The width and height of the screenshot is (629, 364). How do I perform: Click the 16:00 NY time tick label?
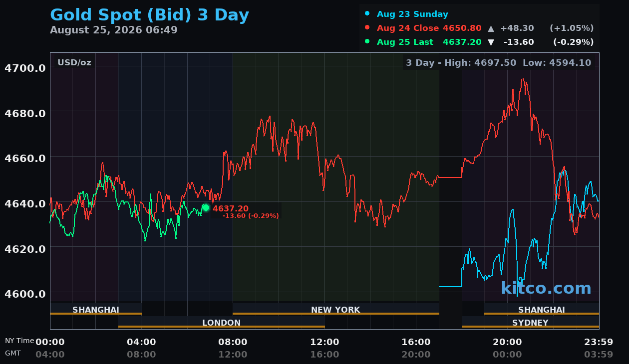tap(416, 342)
